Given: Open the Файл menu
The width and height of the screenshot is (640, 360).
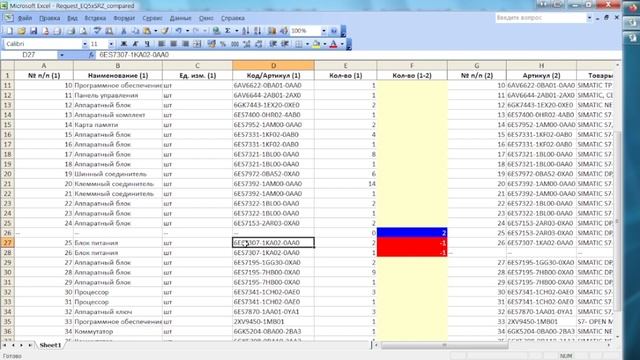Looking at the screenshot, I should click(x=25, y=18).
